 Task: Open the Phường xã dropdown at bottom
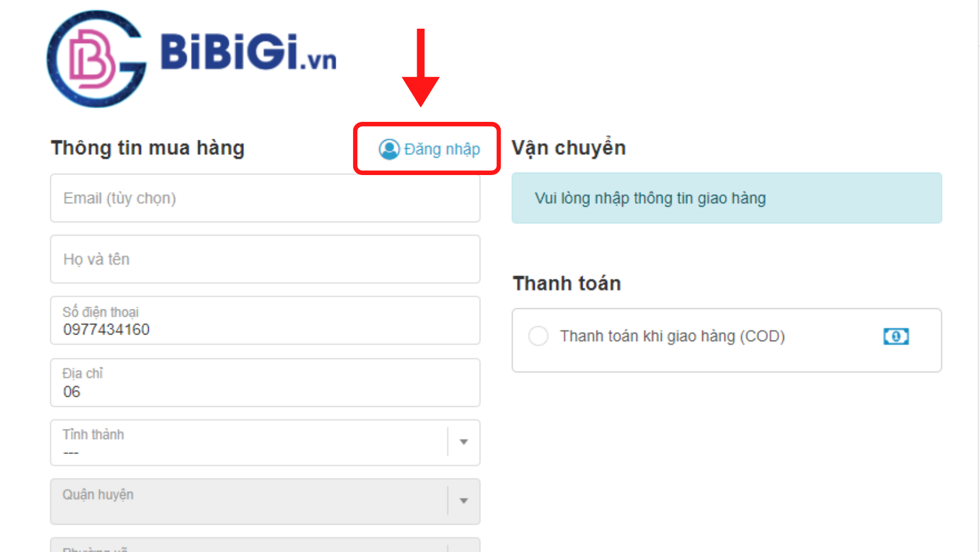pos(265,545)
